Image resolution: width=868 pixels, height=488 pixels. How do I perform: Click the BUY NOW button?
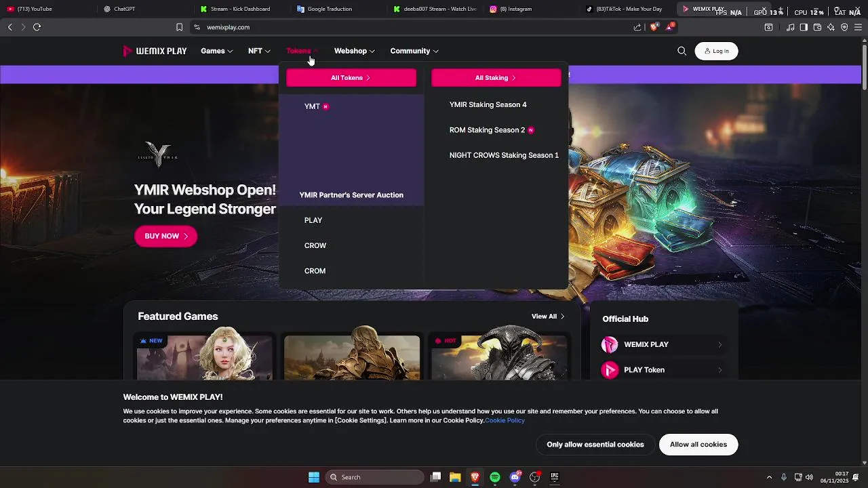(166, 236)
